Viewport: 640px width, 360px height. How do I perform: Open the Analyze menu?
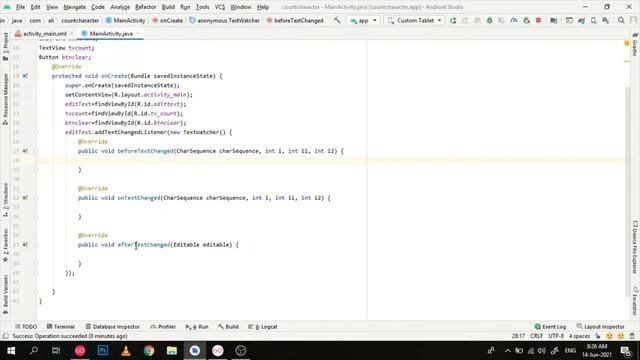[120, 7]
